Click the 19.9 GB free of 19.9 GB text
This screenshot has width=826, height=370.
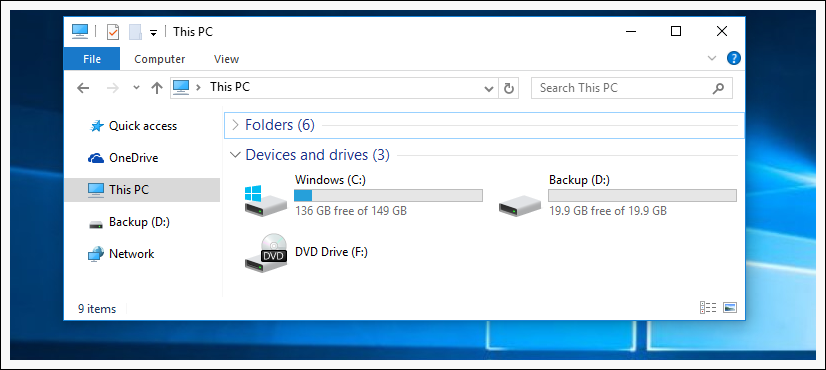coord(608,211)
